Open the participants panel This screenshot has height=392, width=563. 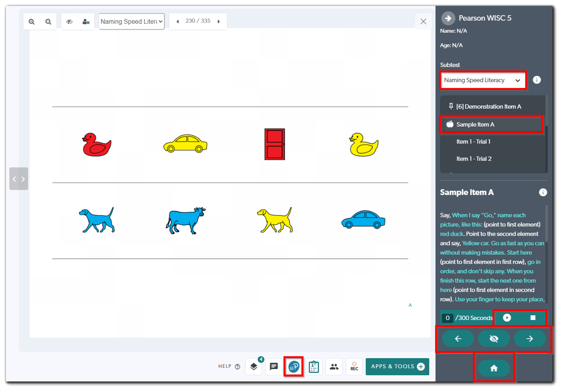334,366
